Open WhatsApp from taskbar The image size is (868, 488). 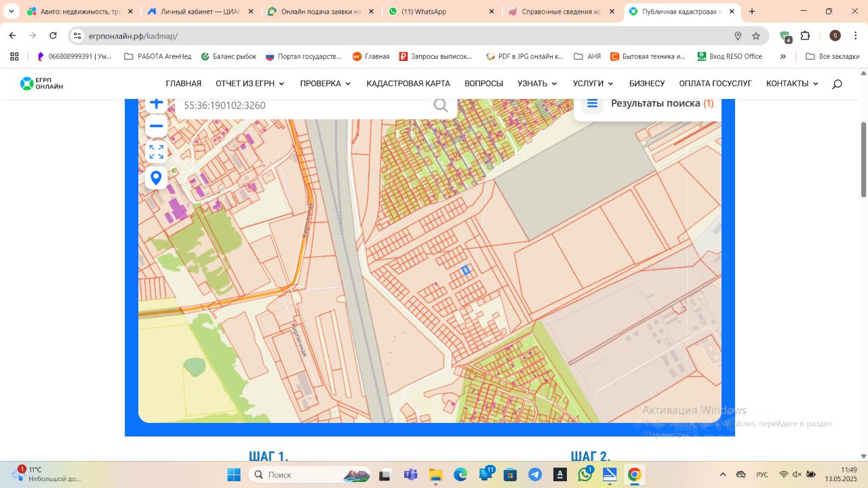[x=585, y=474]
